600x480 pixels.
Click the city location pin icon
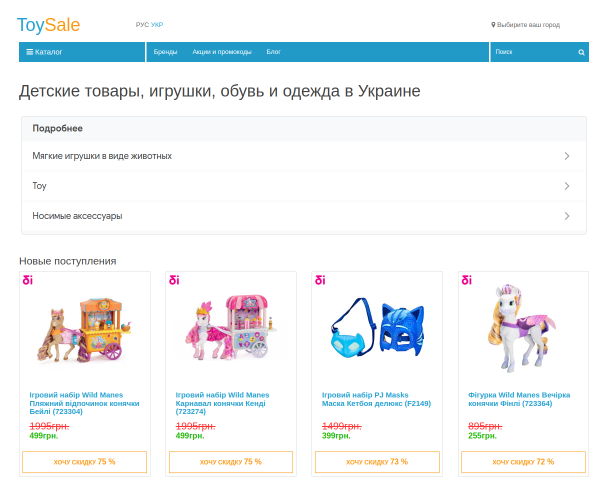pos(493,24)
